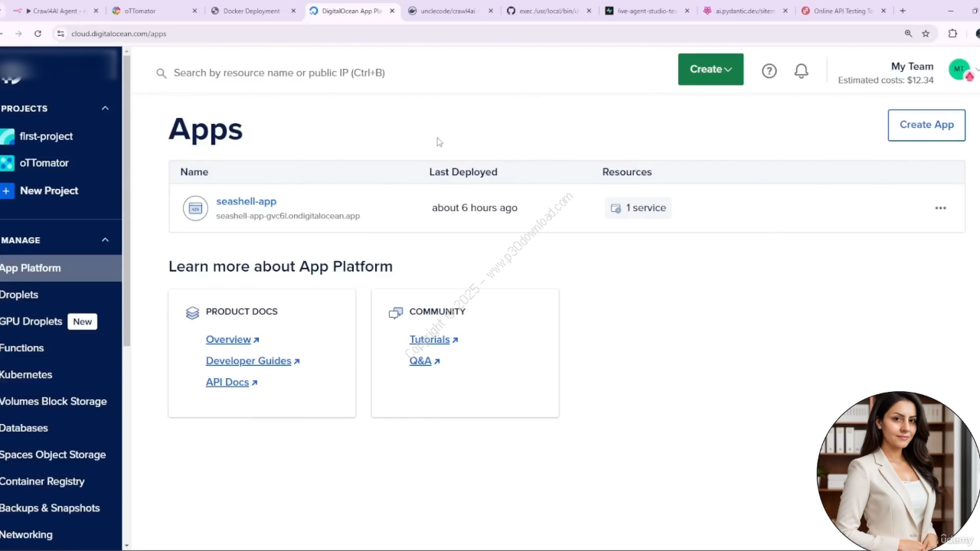Click the first-project icon in sidebar
This screenshot has height=551, width=980.
point(7,136)
